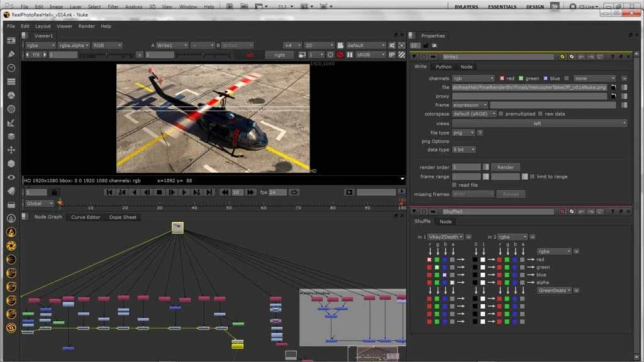Open the Time nodes clock icon in toolbar
Image resolution: width=644 pixels, height=362 pixels.
coord(11,68)
